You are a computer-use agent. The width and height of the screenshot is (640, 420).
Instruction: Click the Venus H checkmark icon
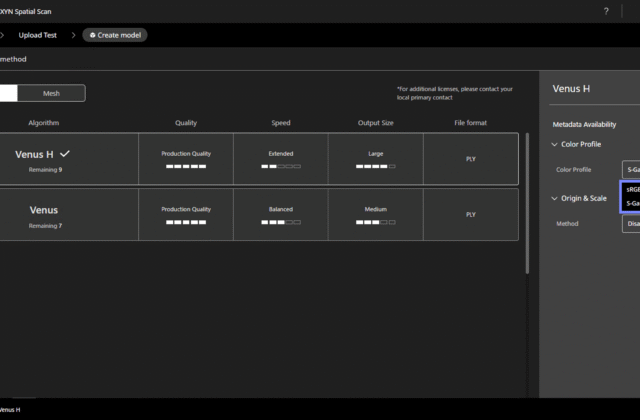tap(65, 154)
